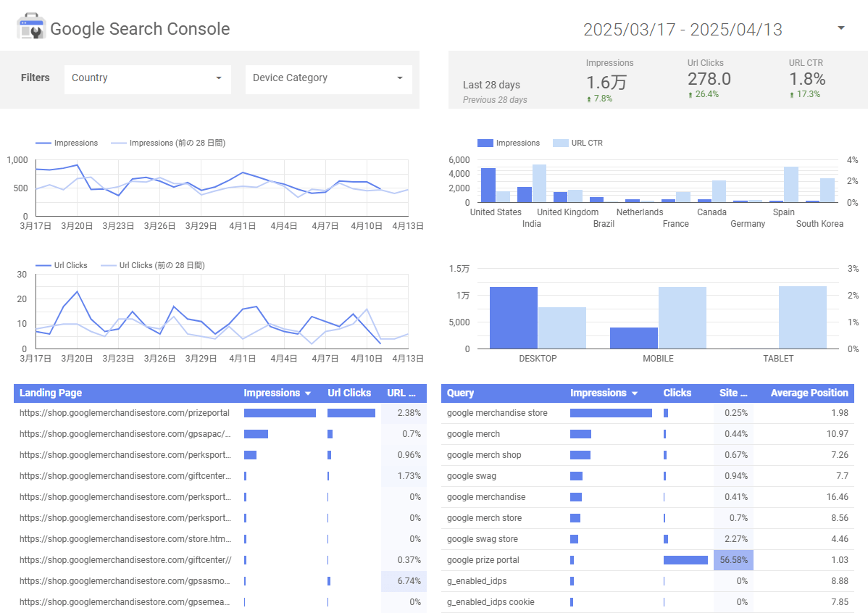Click the URL CTR scorecard value 1.8%
Screen dimensions: 868x613
coord(807,79)
